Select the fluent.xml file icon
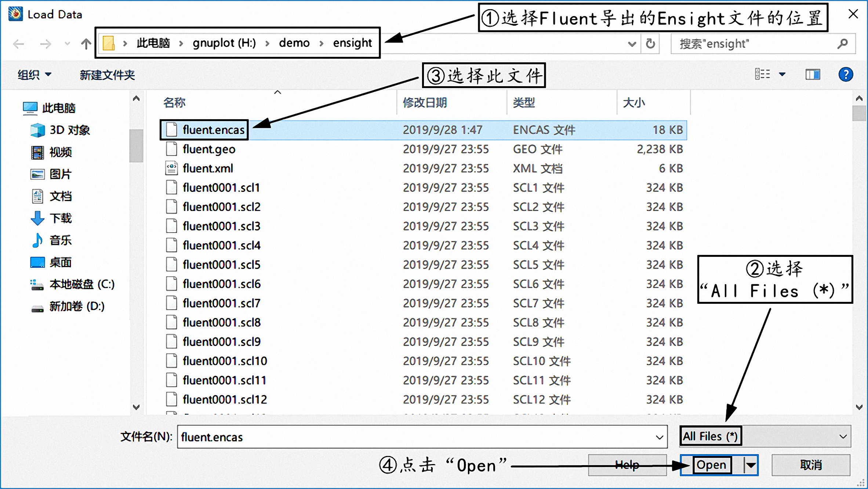The image size is (868, 489). click(171, 168)
